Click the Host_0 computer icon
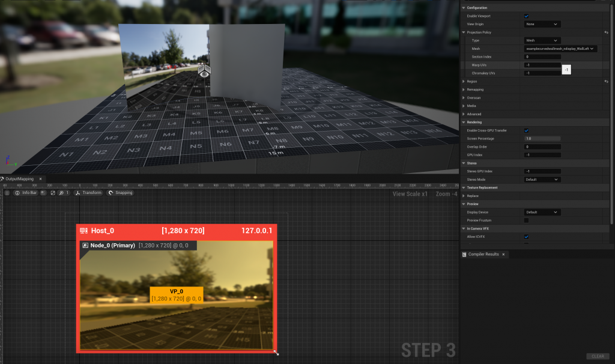615x364 pixels. coord(83,231)
